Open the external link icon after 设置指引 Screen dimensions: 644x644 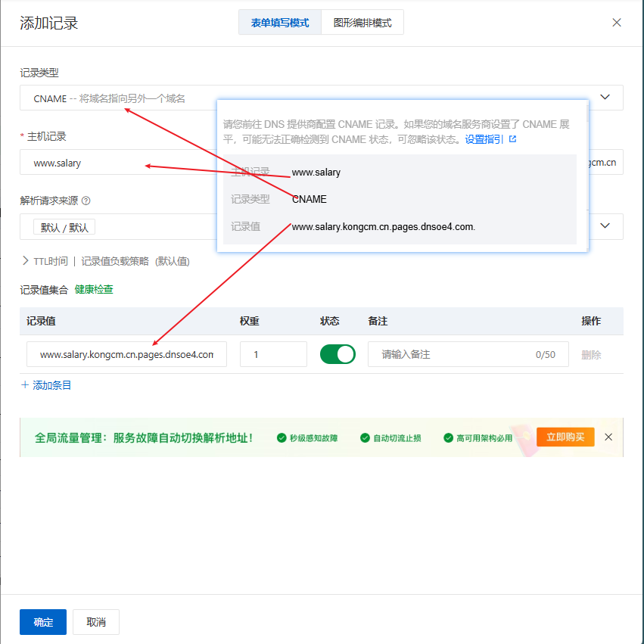[512, 139]
